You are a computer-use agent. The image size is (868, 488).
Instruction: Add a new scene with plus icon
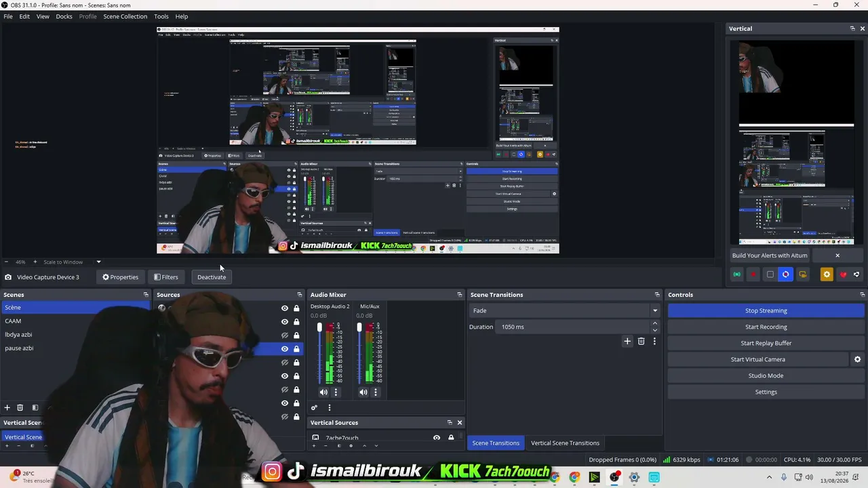pos(7,407)
